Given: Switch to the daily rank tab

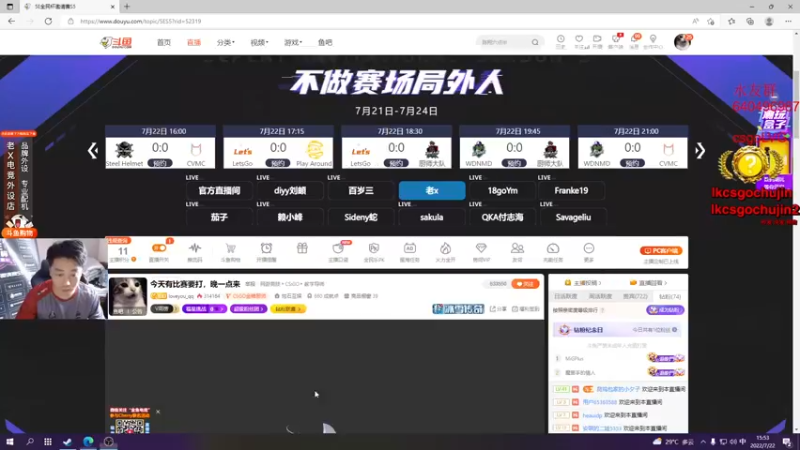Looking at the screenshot, I should tap(566, 296).
